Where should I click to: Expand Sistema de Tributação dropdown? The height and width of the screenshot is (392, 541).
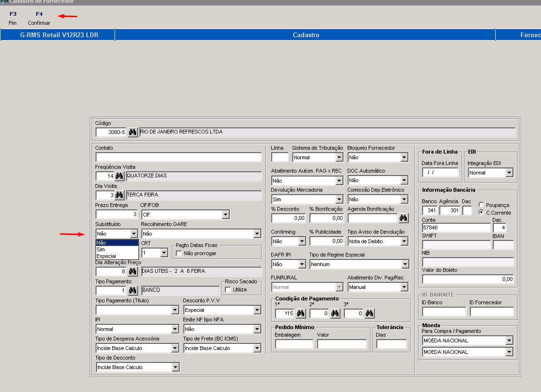point(339,157)
